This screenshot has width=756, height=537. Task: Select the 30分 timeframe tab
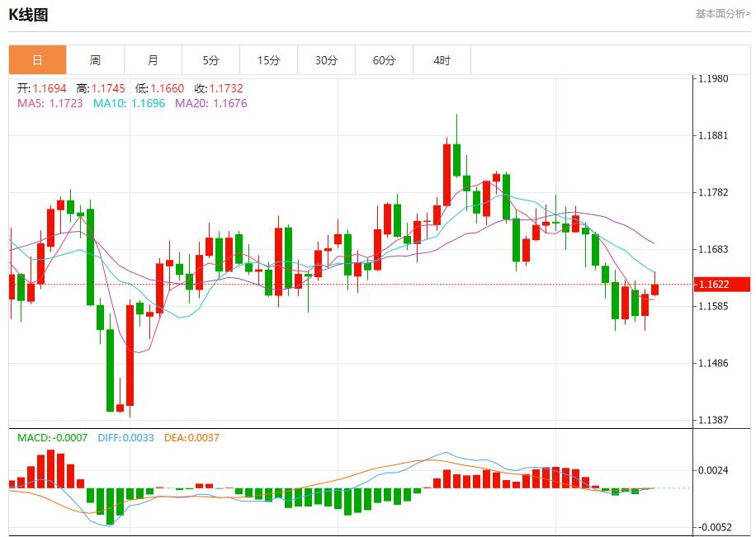[327, 59]
